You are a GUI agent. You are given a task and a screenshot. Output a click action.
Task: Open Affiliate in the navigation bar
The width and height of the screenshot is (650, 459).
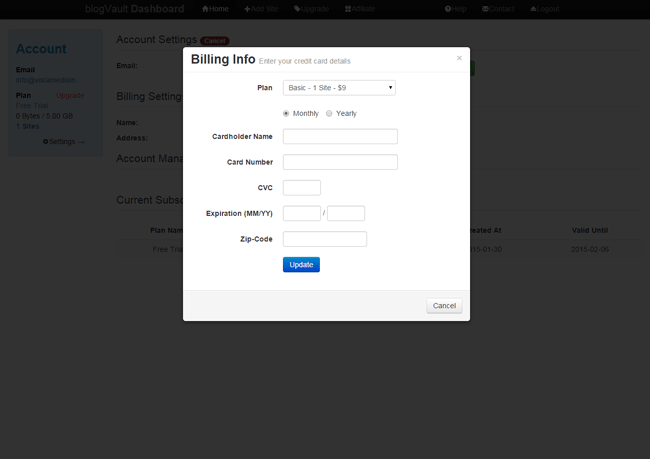pyautogui.click(x=360, y=9)
